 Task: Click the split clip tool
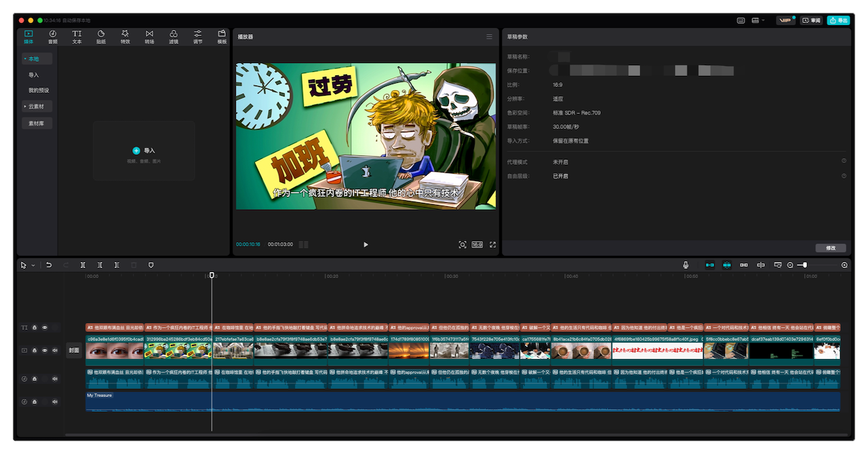point(83,265)
